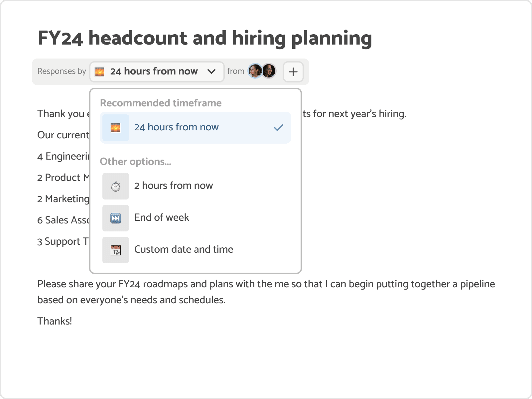Click the "FY24 headcount and hiring planning" title

[205, 38]
